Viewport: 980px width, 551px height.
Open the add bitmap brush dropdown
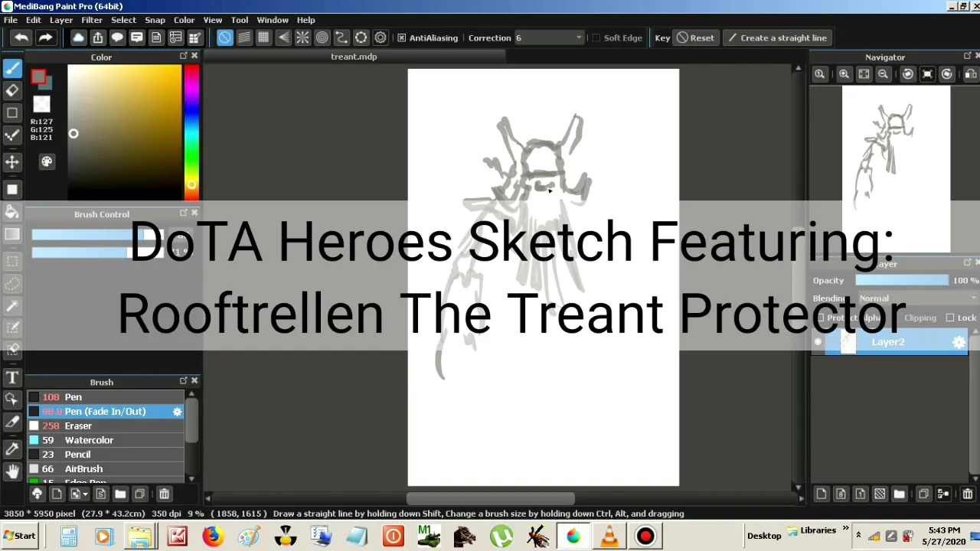coord(77,494)
